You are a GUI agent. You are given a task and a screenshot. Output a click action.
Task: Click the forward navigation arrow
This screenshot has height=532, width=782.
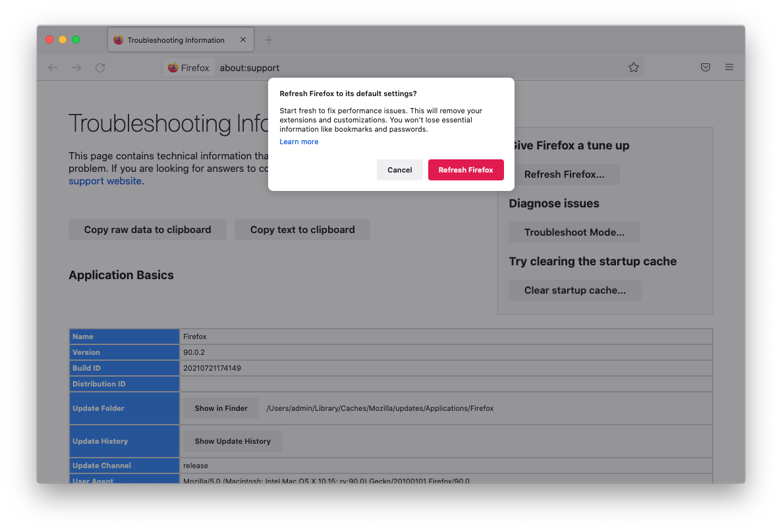coord(76,68)
